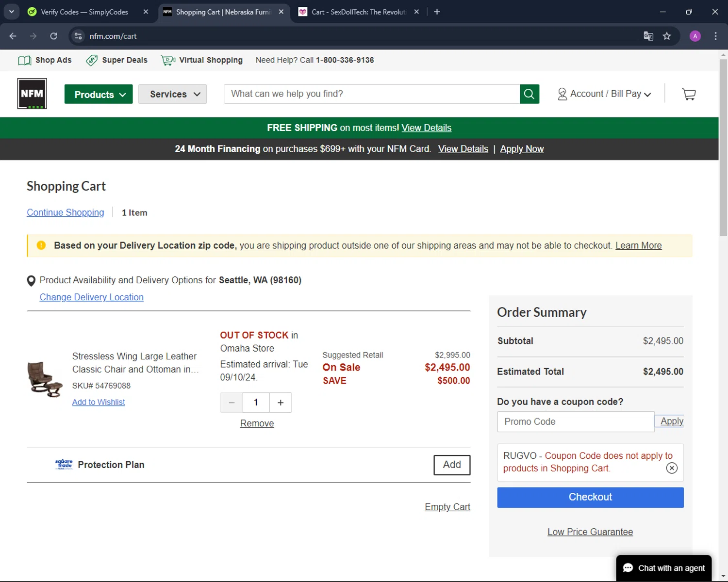Click the address bar showing nfm.com/cart

click(x=359, y=36)
